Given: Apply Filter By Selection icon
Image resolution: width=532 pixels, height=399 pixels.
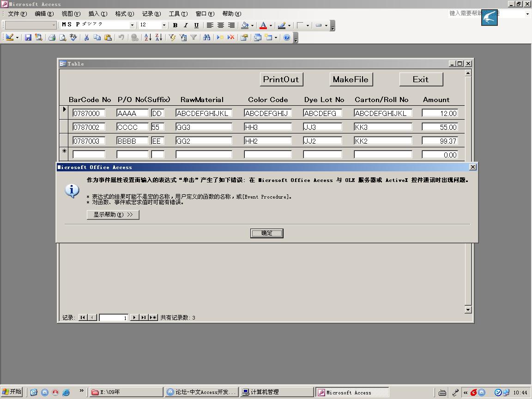Looking at the screenshot, I should coord(172,37).
